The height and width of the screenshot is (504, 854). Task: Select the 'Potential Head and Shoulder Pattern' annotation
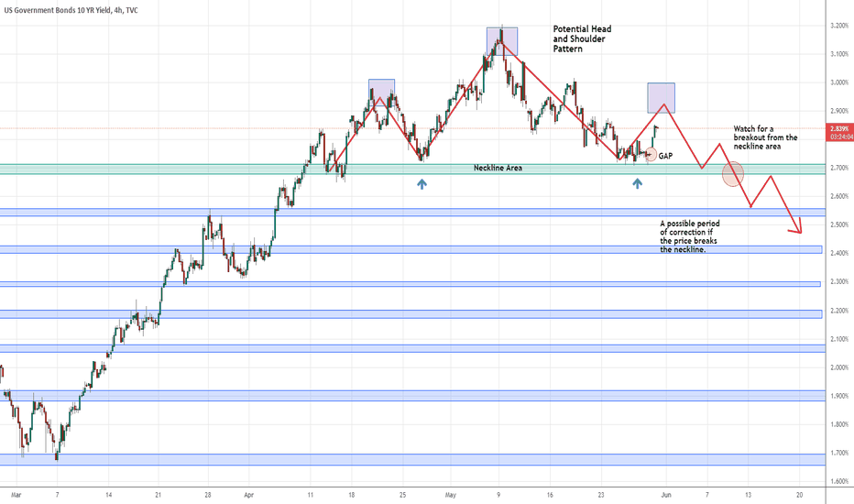pos(582,38)
